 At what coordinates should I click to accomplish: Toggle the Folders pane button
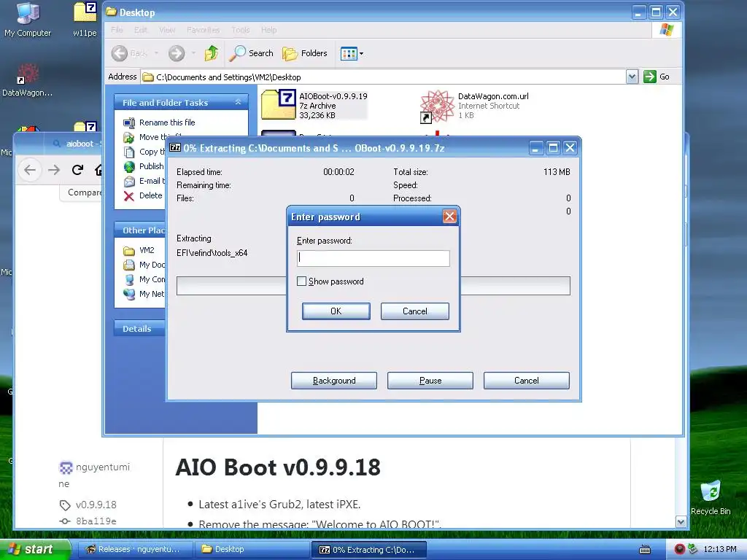point(305,53)
